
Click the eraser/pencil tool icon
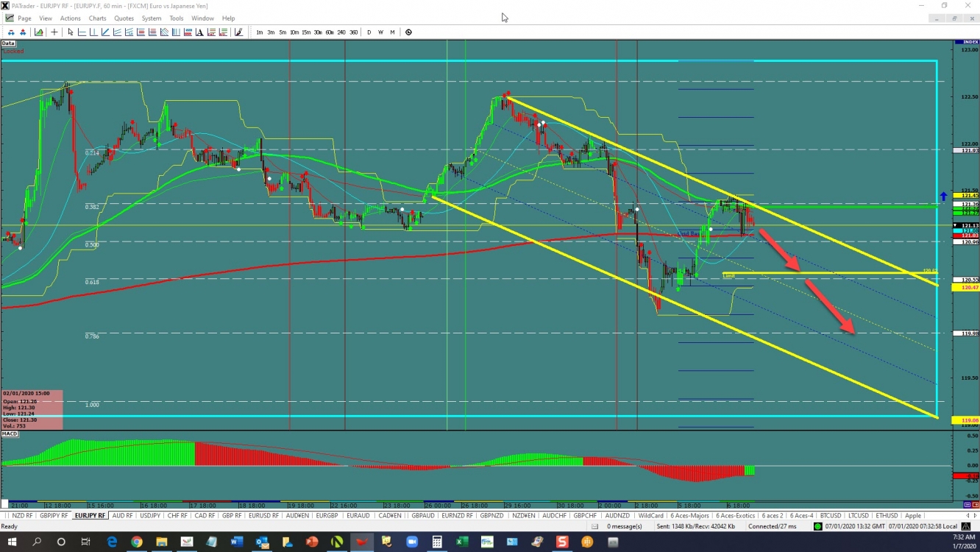click(x=238, y=32)
